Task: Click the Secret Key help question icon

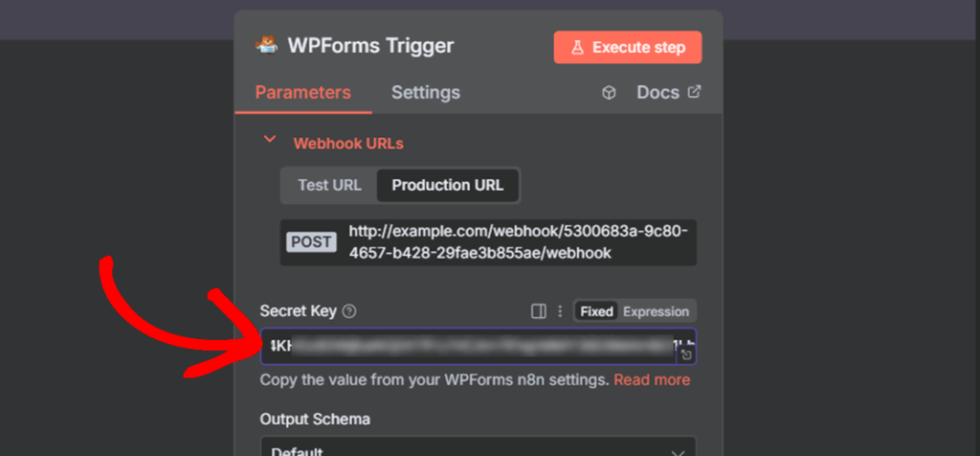Action: click(349, 311)
